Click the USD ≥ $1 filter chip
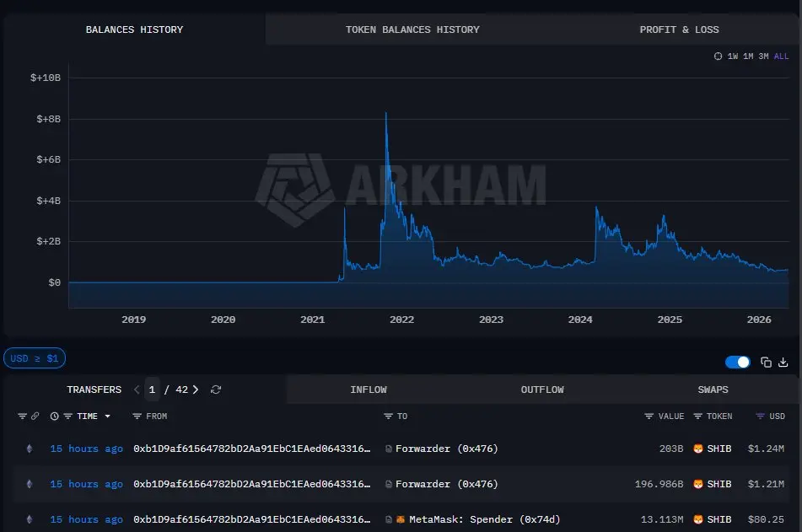 (35, 358)
